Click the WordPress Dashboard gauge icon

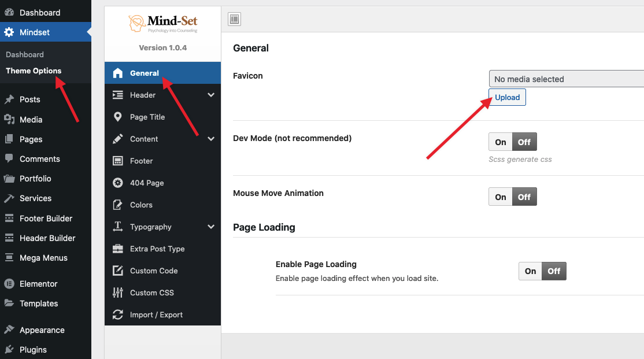(x=9, y=12)
